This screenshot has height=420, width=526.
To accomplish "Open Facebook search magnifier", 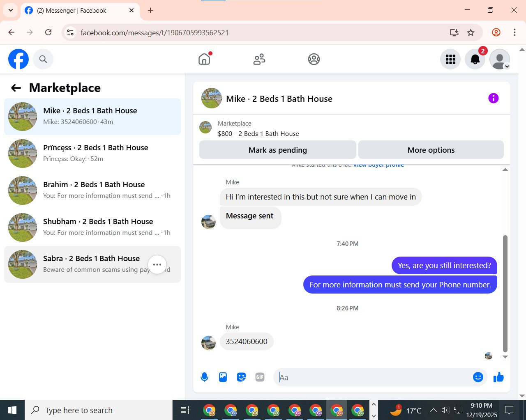I will [x=43, y=59].
